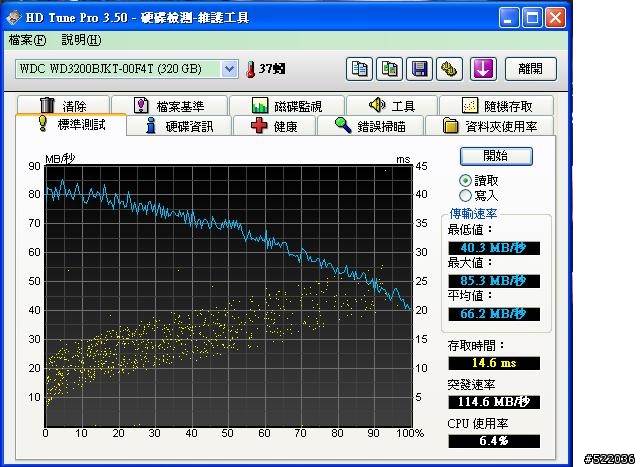Open the WDC WD3200BJKT drive dropdown

coord(229,69)
